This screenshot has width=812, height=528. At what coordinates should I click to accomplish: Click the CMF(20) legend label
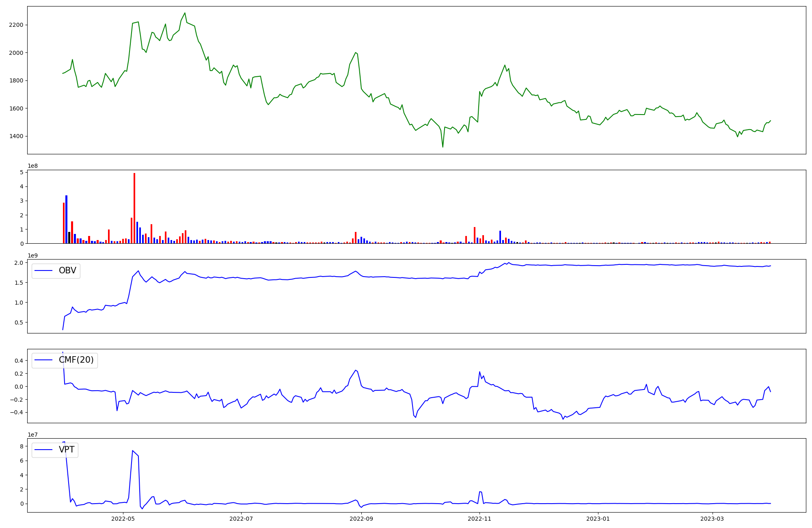(76, 360)
